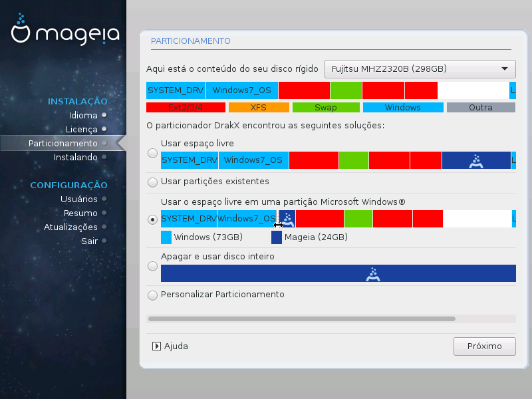
Task: Click the light blue Windows (73GB) legend square
Action: 166,237
